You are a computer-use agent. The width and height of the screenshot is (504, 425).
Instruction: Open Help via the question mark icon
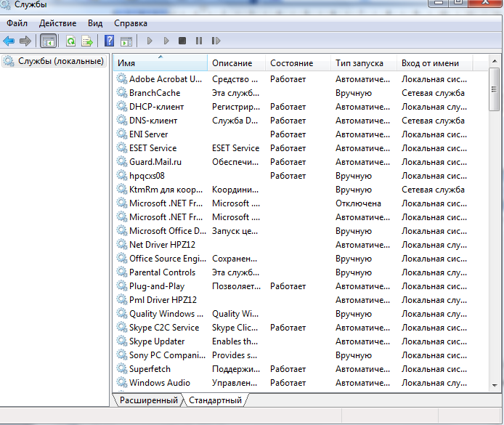(109, 41)
